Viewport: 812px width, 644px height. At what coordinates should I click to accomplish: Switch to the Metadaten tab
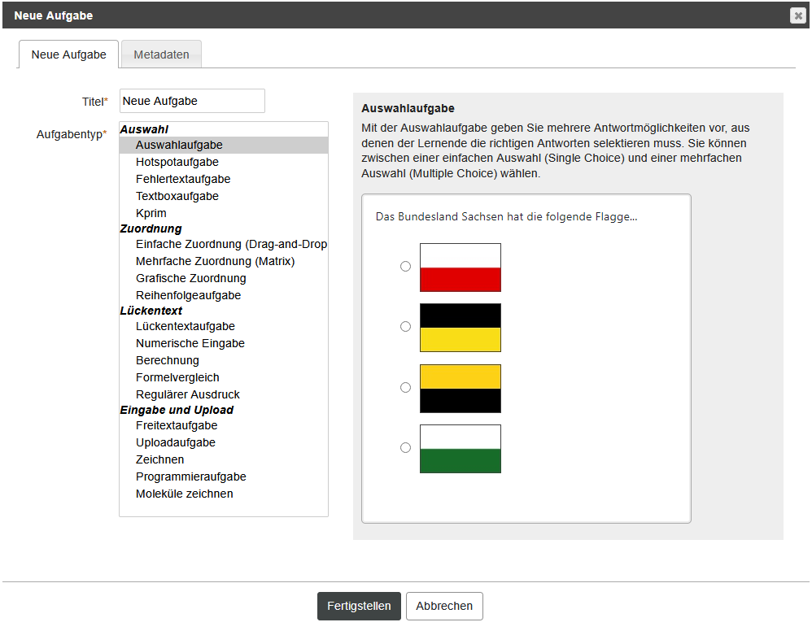pos(162,54)
